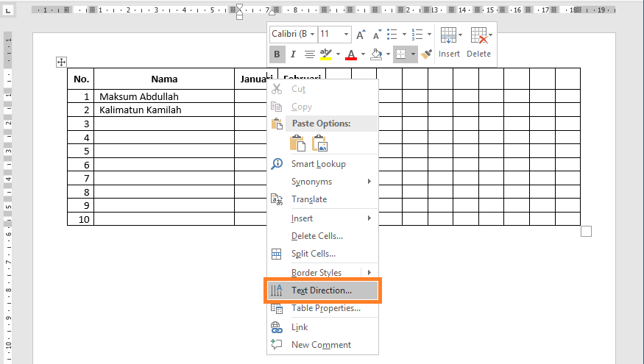Choose Copy from context menu
Image resolution: width=644 pixels, height=364 pixels.
click(x=322, y=107)
